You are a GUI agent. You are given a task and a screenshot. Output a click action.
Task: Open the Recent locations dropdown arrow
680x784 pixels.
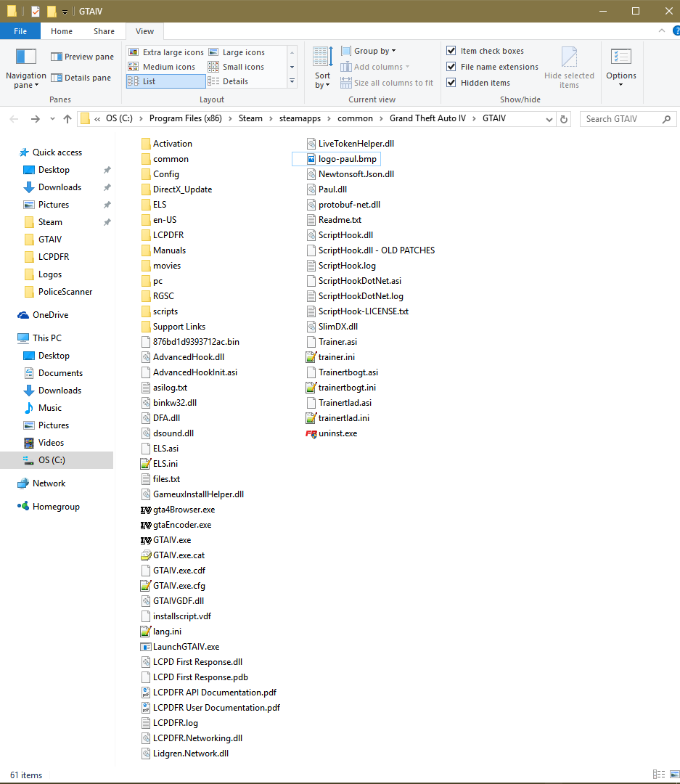52,119
